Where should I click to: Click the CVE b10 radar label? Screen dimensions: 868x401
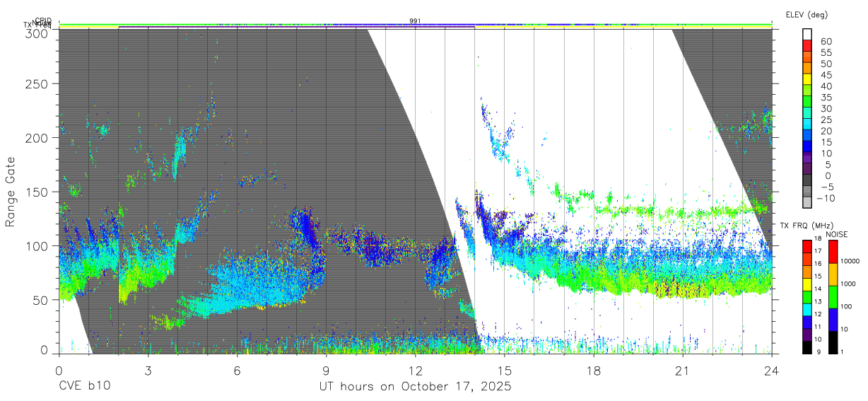tap(84, 386)
